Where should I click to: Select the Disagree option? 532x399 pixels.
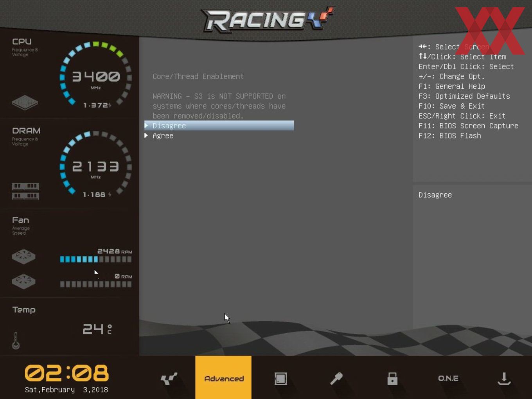click(x=219, y=126)
